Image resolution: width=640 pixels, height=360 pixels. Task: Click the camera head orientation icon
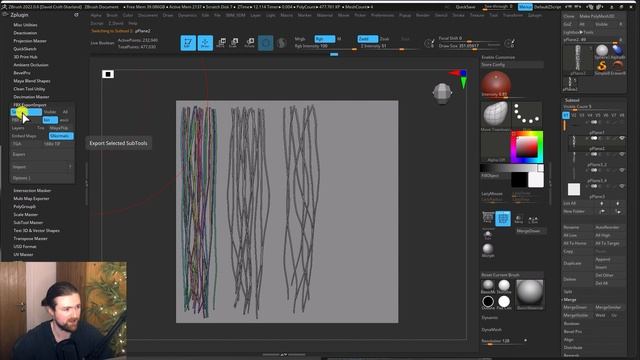[442, 93]
